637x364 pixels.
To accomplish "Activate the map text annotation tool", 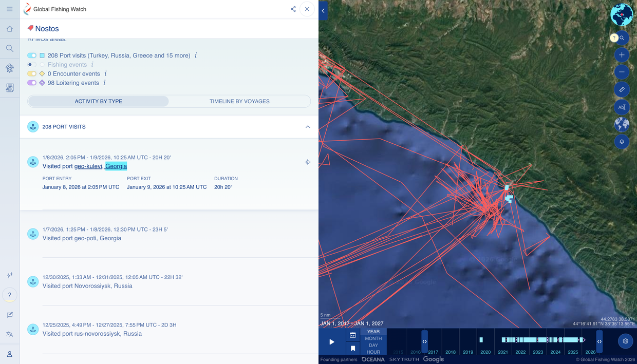I will click(622, 107).
